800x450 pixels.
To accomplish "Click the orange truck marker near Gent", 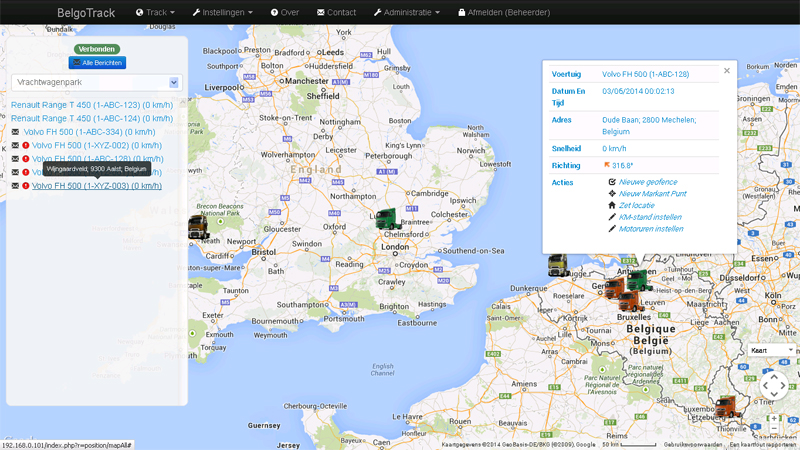I will pyautogui.click(x=614, y=288).
